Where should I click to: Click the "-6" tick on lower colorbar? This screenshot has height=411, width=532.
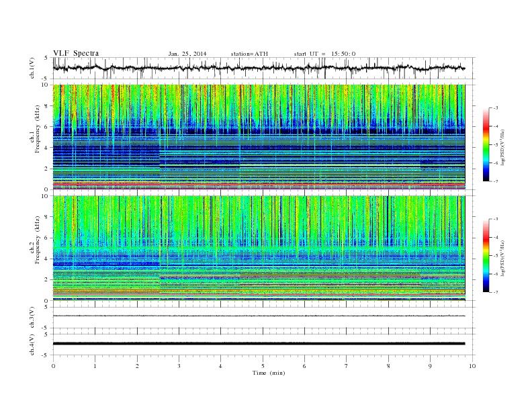click(496, 273)
